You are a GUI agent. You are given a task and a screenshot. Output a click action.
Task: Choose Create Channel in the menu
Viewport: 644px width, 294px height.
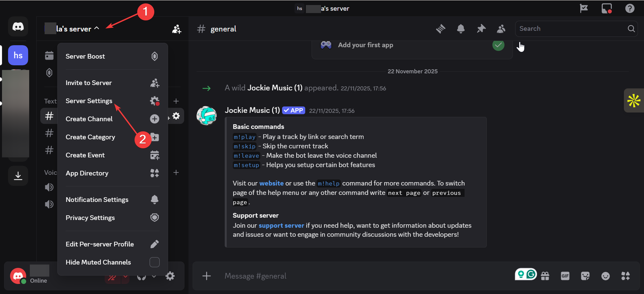point(89,119)
